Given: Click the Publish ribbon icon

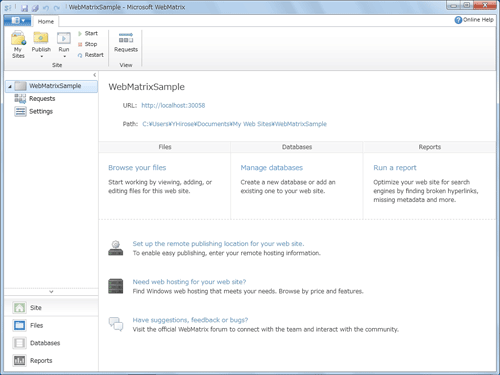Looking at the screenshot, I should [41, 44].
